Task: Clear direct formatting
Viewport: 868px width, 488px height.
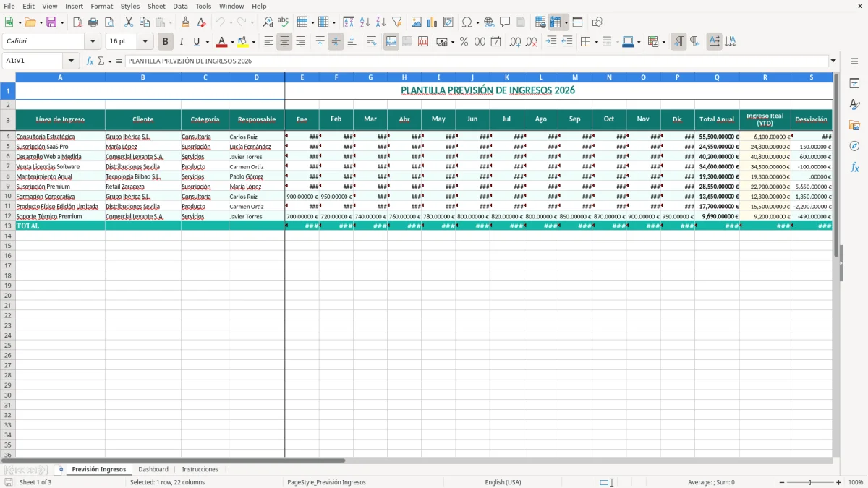Action: click(x=202, y=22)
